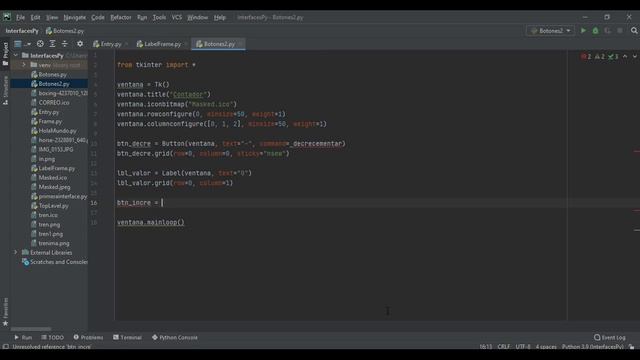Click the Stop icon in run toolbar
Screen dimensions: 640x360
click(x=620, y=31)
